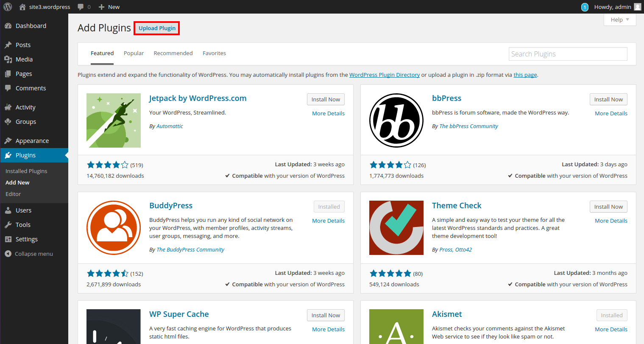This screenshot has width=644, height=344.
Task: Install bbPress with Install Now
Action: 608,99
